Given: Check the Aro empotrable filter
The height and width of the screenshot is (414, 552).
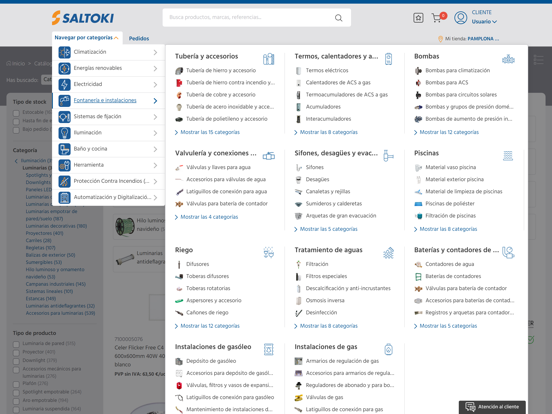Looking at the screenshot, I should pos(16,401).
